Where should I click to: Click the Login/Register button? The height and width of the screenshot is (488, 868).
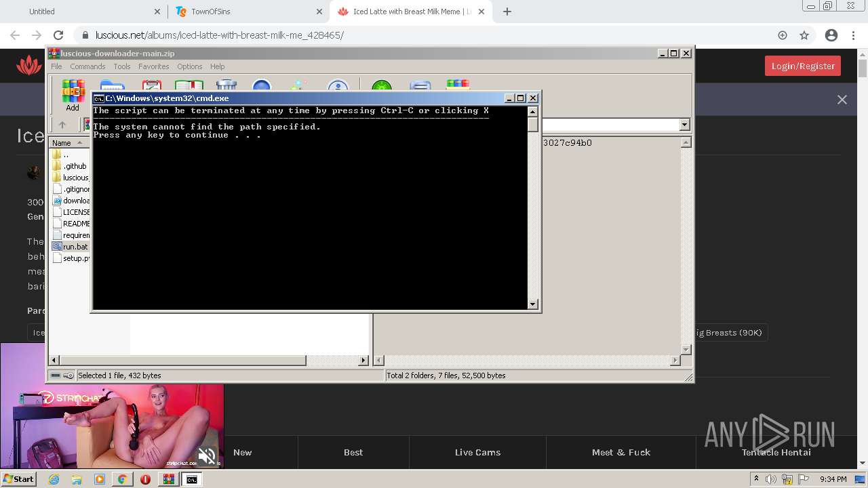pyautogui.click(x=803, y=66)
